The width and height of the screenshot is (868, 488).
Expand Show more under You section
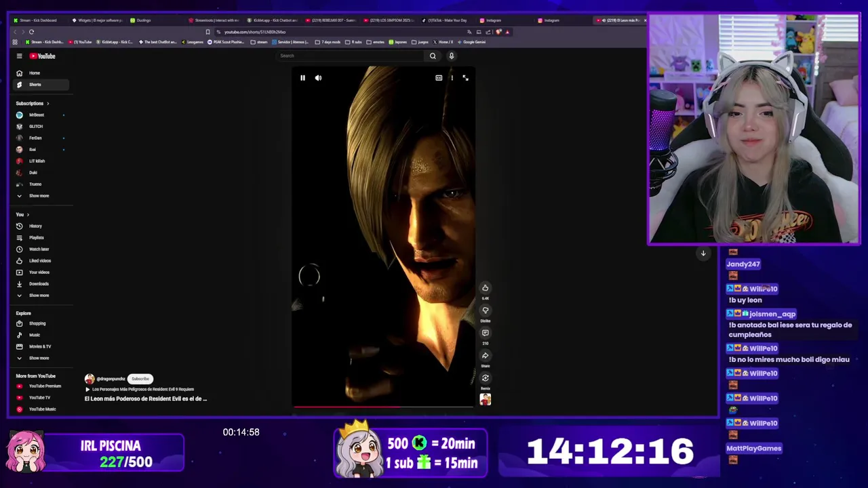click(40, 296)
